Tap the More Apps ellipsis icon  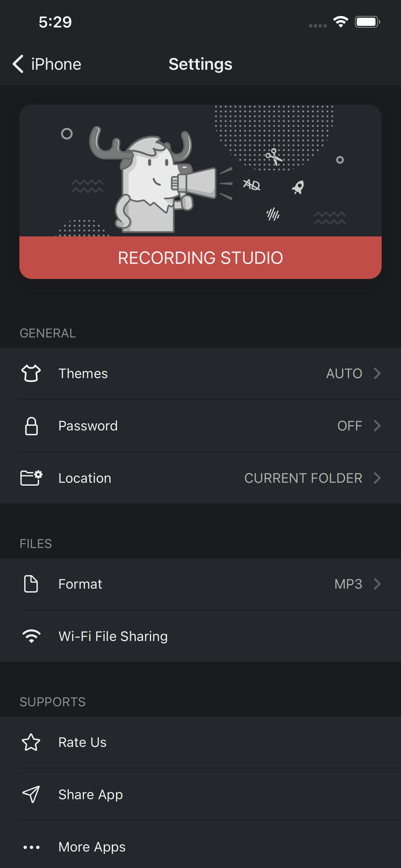pos(31,847)
